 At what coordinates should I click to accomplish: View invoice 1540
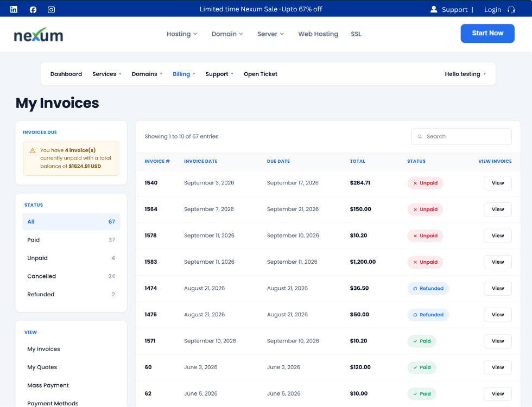coord(497,183)
